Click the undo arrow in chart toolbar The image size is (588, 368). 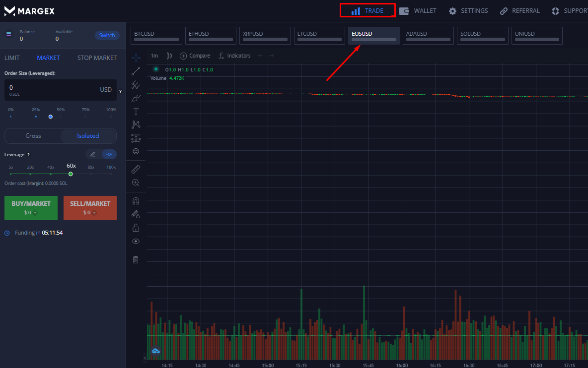pyautogui.click(x=261, y=56)
